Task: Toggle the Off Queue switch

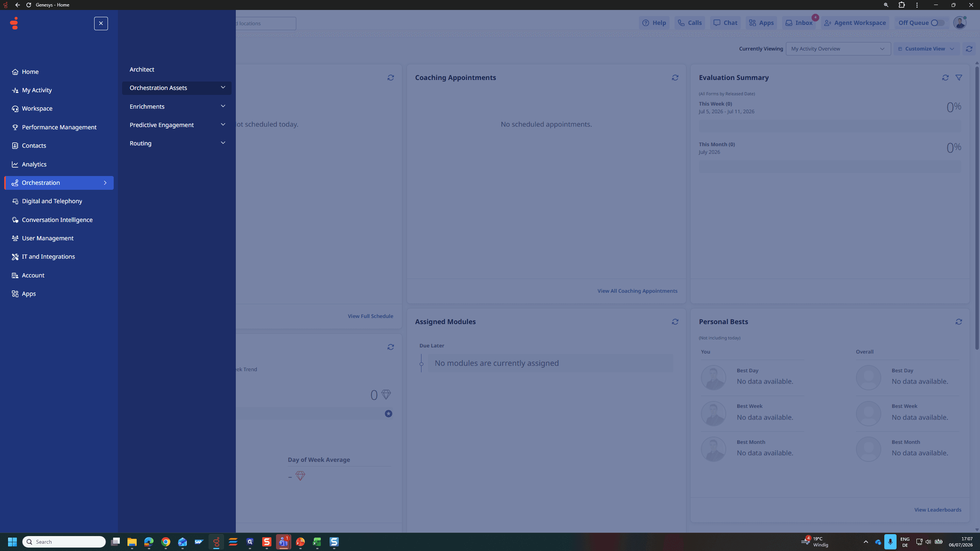Action: click(x=937, y=23)
